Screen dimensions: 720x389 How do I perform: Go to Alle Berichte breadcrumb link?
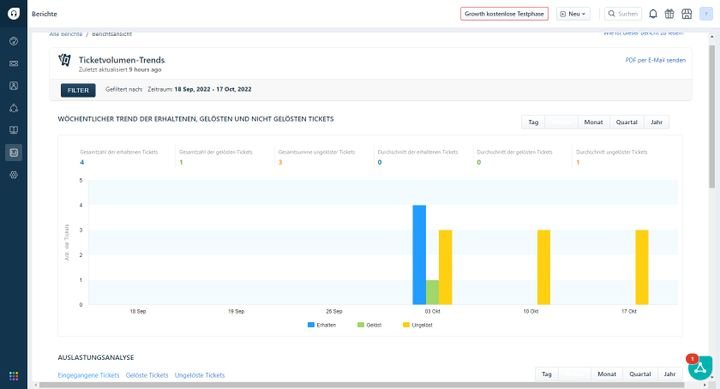point(66,34)
